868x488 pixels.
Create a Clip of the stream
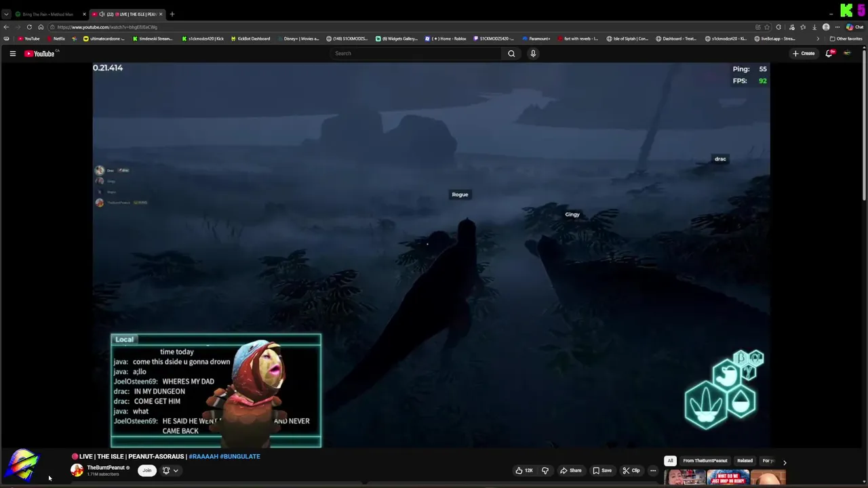pos(631,470)
